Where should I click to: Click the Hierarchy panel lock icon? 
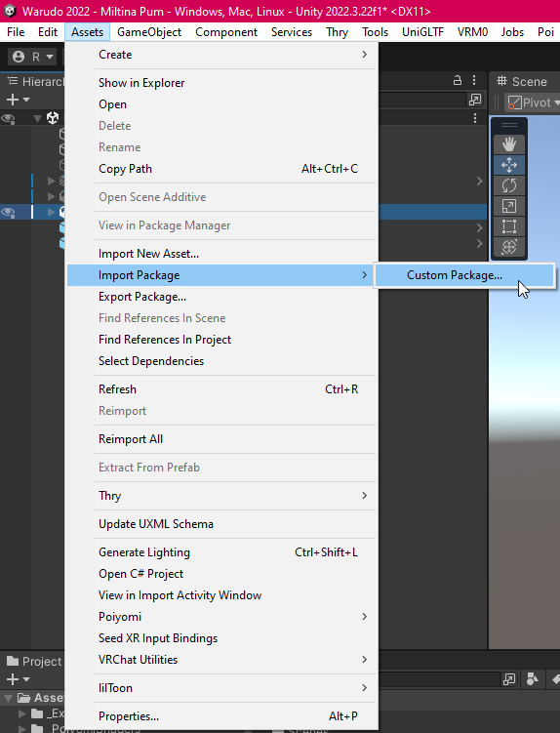click(x=458, y=80)
